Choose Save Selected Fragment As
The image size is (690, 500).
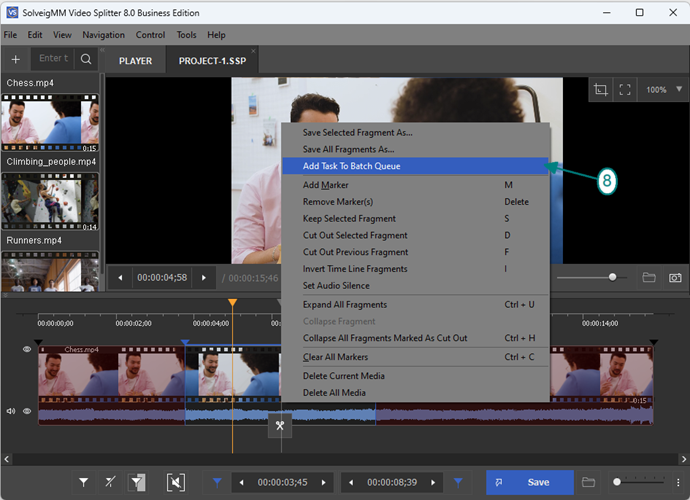[415, 132]
